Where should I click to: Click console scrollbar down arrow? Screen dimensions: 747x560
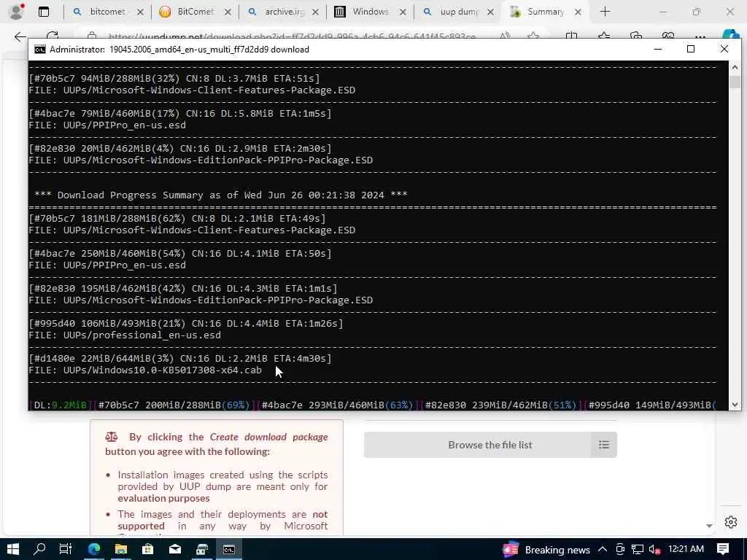pos(735,404)
